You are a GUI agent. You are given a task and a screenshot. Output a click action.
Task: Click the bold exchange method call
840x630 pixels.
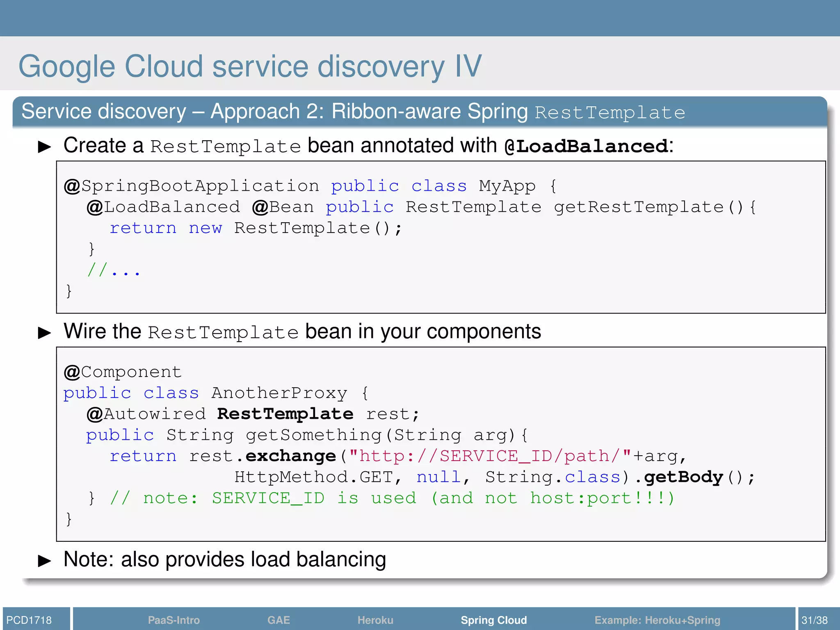(290, 456)
